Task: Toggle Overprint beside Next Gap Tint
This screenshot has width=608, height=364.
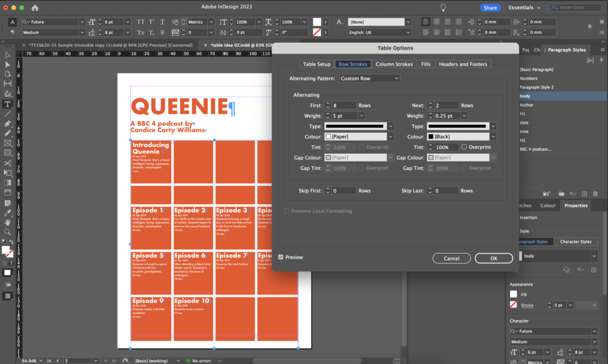Action: pos(464,168)
